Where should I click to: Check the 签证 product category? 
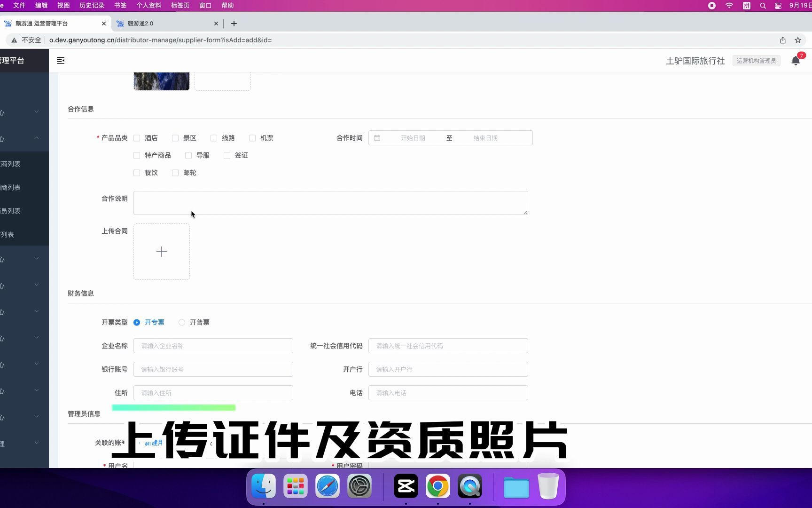click(227, 155)
